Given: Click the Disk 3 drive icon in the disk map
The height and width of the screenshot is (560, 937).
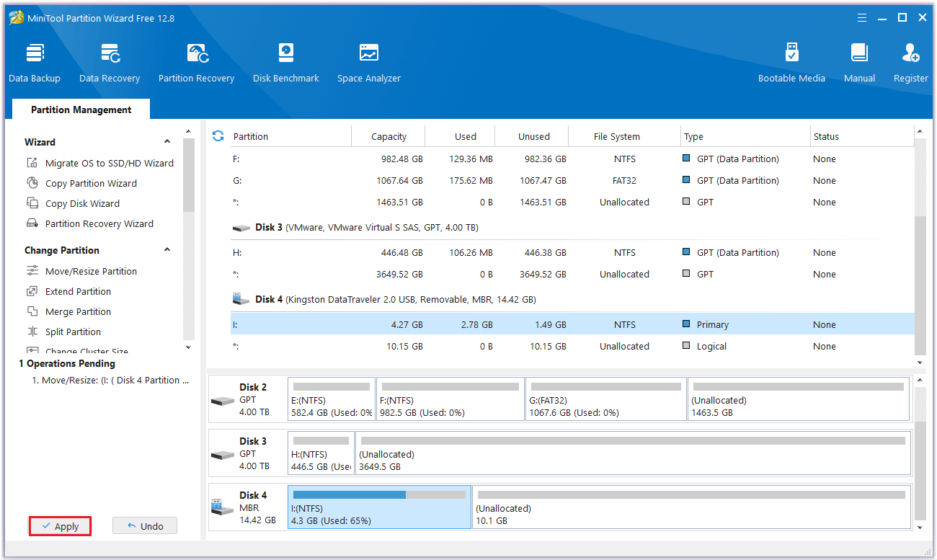Looking at the screenshot, I should [x=223, y=455].
